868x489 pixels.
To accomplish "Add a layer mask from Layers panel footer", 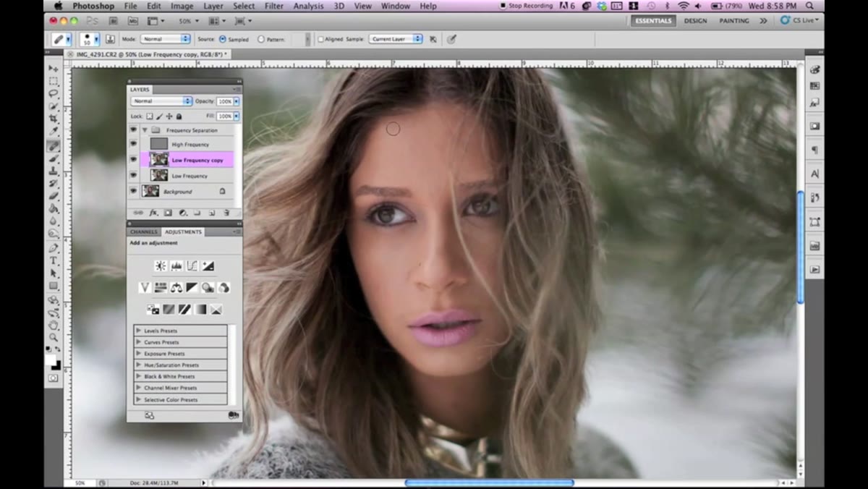I will (168, 213).
